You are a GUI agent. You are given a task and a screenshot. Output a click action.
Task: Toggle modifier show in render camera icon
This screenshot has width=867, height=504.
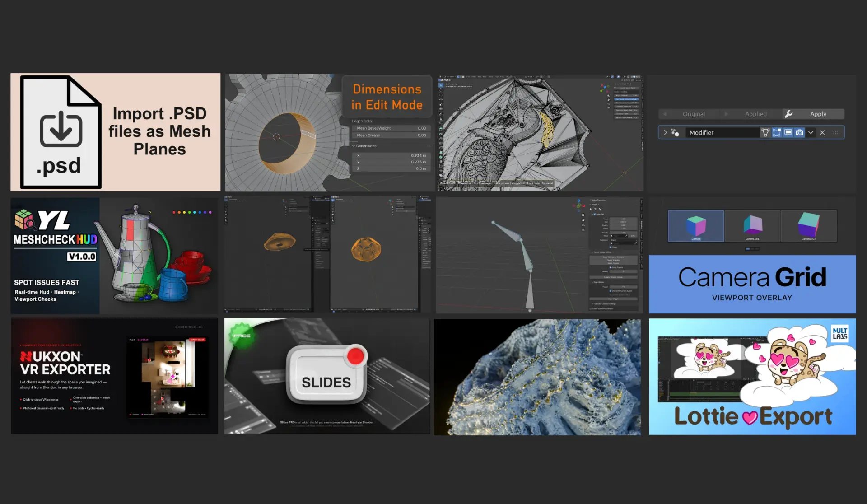(x=799, y=132)
